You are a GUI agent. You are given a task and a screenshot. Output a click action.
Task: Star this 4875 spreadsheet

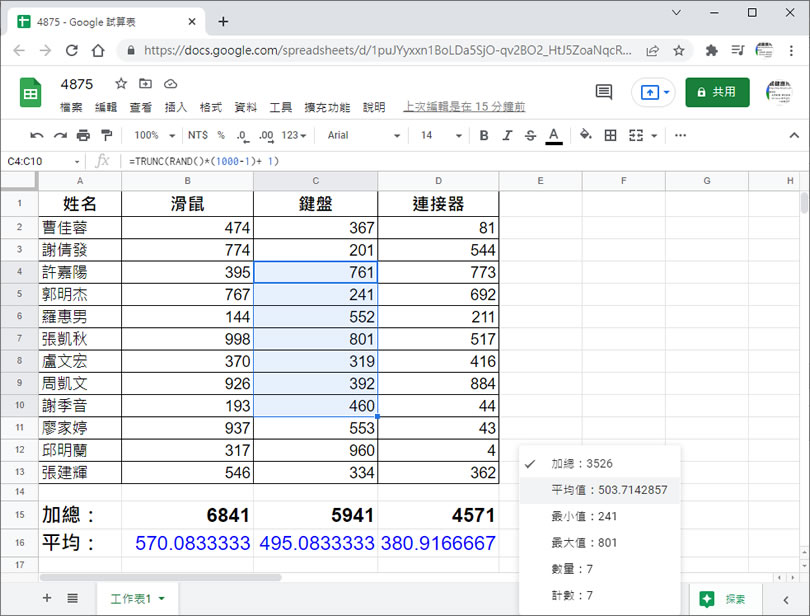121,84
